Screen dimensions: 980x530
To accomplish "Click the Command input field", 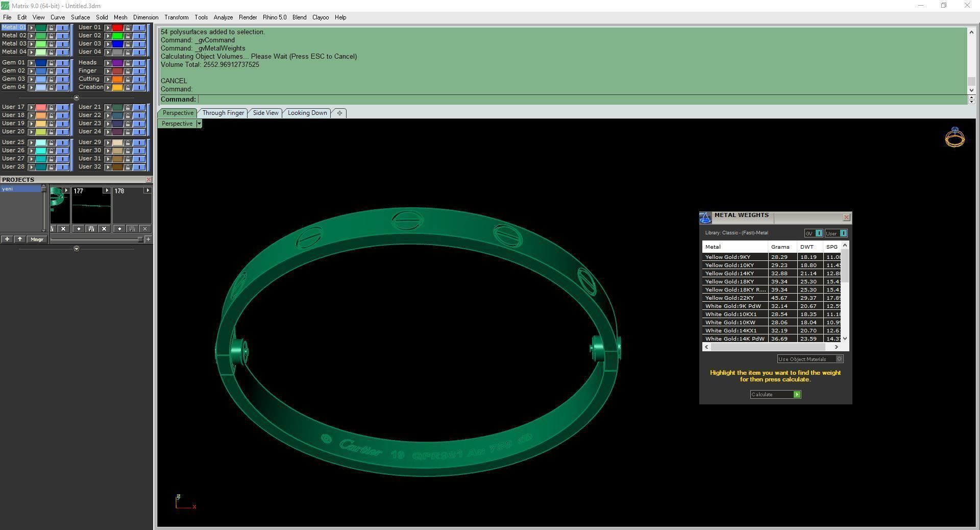I will click(x=582, y=100).
